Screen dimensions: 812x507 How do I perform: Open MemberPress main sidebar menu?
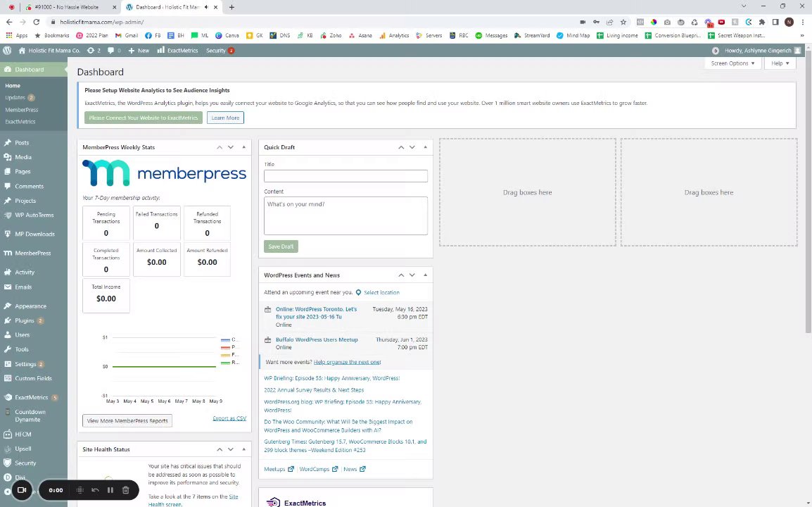(x=32, y=254)
